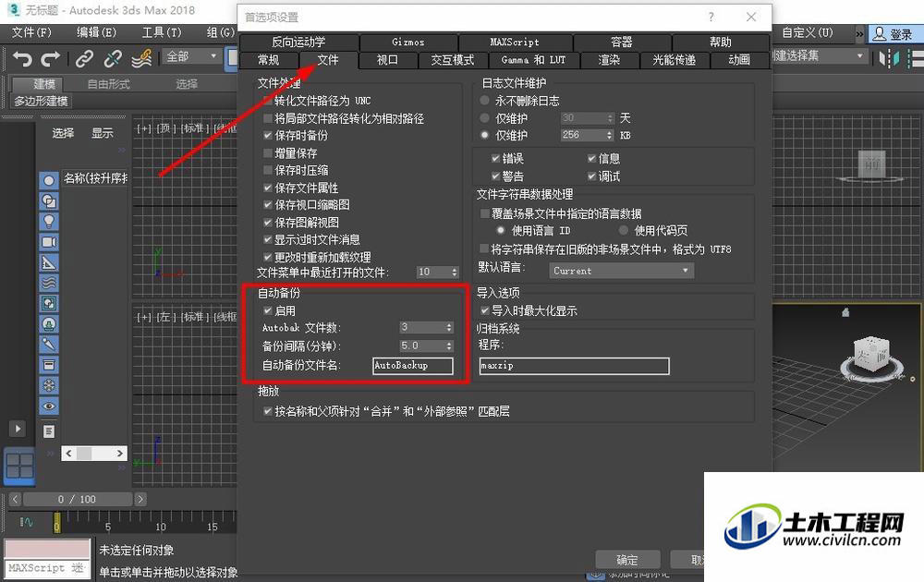Open the viewport layout grid icon
The image size is (924, 582).
tap(19, 466)
